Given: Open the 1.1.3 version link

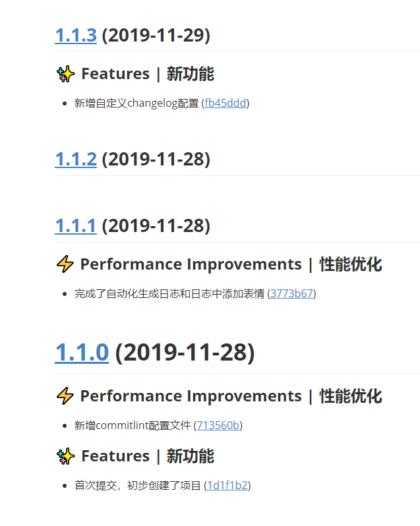Looking at the screenshot, I should pos(76,36).
